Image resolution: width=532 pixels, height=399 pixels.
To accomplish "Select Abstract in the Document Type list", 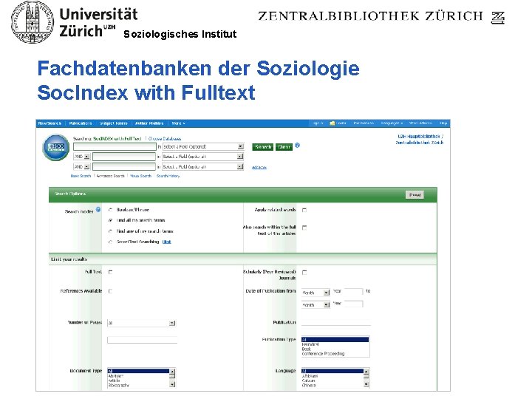I will [116, 376].
